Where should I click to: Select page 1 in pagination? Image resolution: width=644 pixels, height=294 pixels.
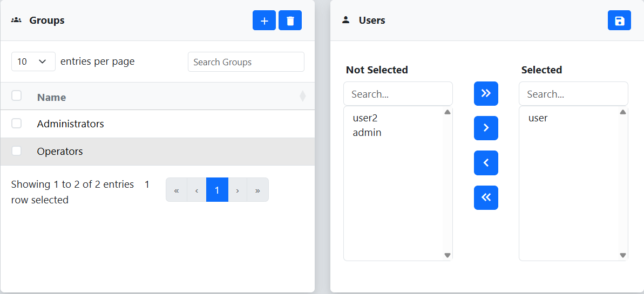[217, 190]
